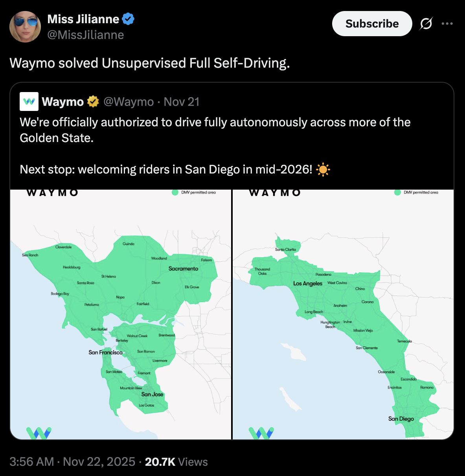Click the @MissJilianne handle
Viewport: 465px width, 476px height.
[x=86, y=35]
